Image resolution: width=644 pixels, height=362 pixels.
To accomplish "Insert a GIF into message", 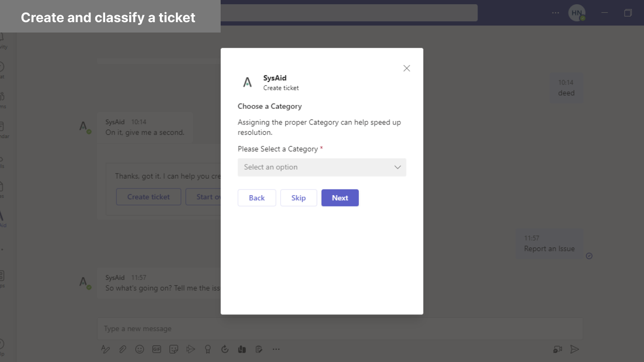I will (x=157, y=349).
